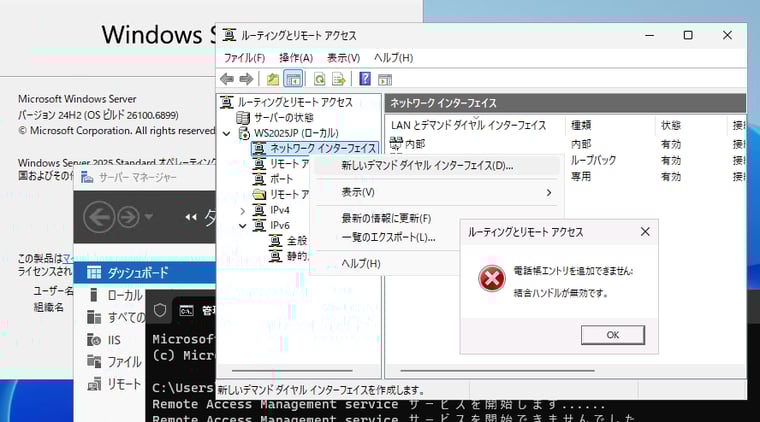Image resolution: width=760 pixels, height=422 pixels.
Task: Open the ヘルプ(H) menu in menu bar
Action: tap(393, 58)
